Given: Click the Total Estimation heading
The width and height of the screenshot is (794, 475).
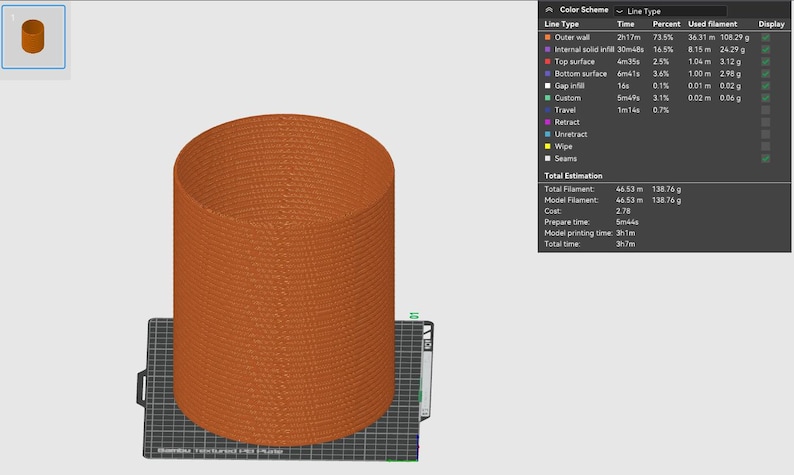Looking at the screenshot, I should (573, 176).
